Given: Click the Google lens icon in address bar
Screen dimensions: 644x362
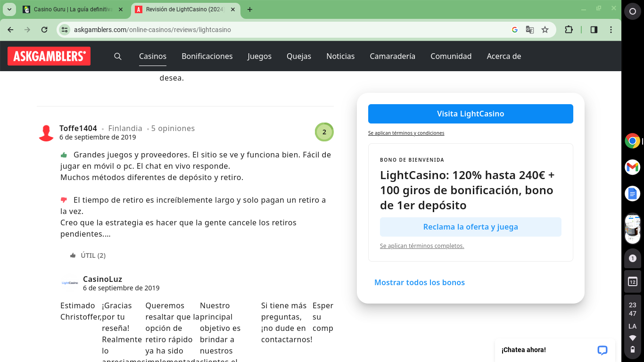Looking at the screenshot, I should tap(515, 30).
